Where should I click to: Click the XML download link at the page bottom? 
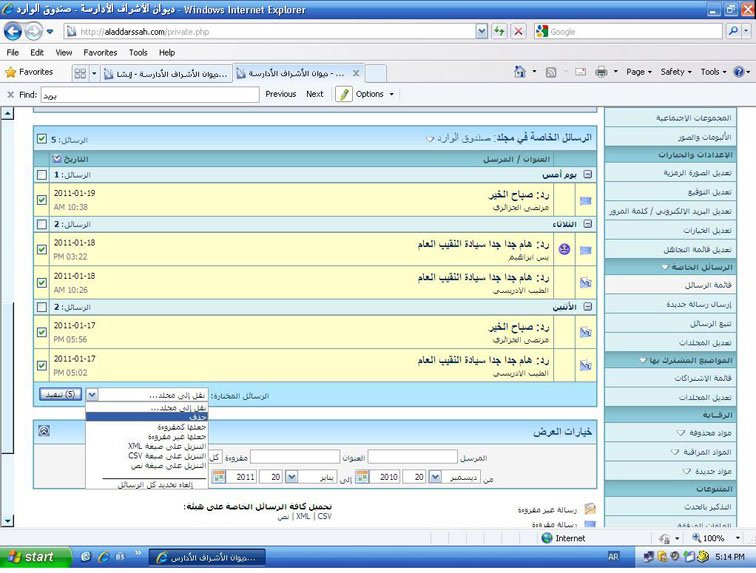pyautogui.click(x=303, y=516)
